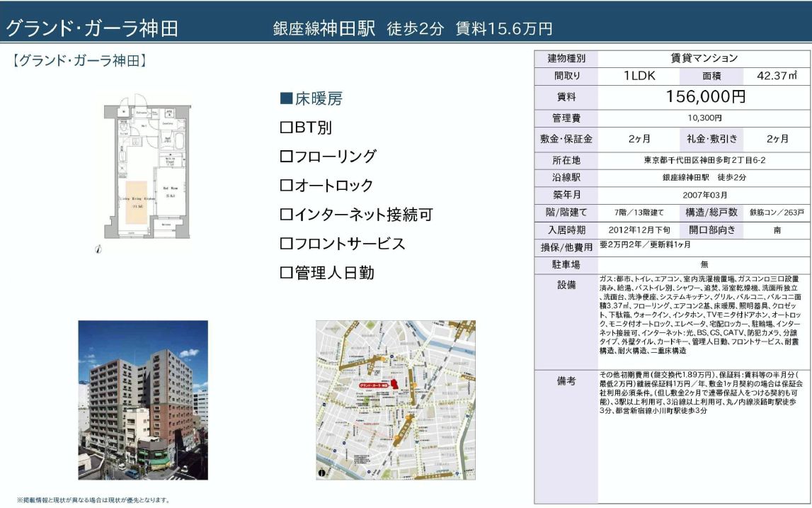Viewport: 812px width, 508px height.
Task: Click the disclaimer note at page bottom
Action: (93, 500)
